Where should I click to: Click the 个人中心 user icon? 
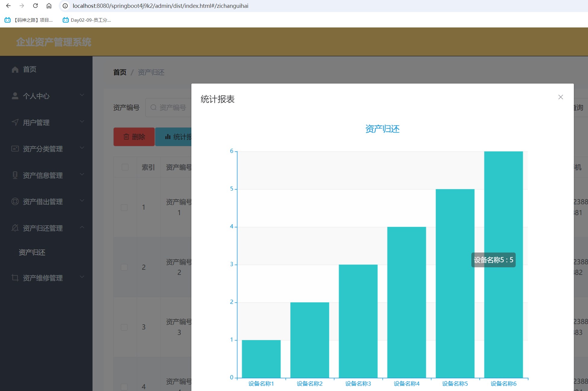pyautogui.click(x=15, y=96)
